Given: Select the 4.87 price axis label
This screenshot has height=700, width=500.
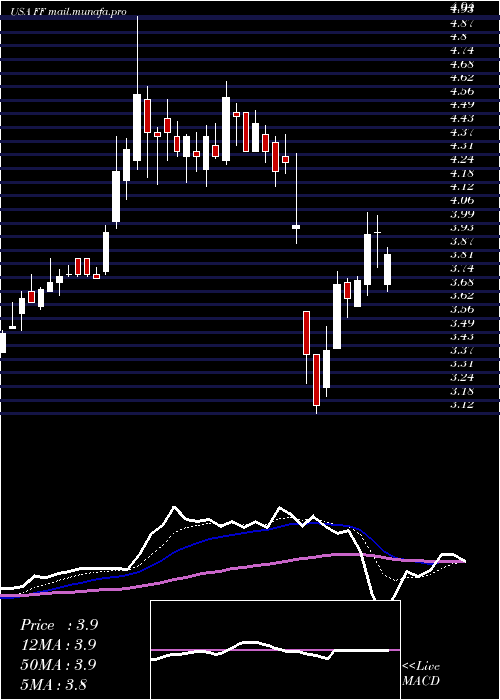Looking at the screenshot, I should (x=462, y=23).
